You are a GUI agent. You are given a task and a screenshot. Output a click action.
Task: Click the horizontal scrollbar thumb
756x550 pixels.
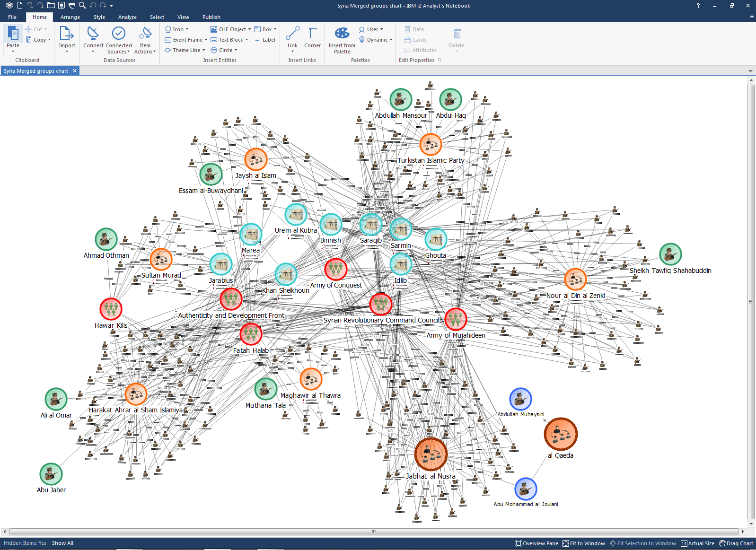tap(373, 532)
